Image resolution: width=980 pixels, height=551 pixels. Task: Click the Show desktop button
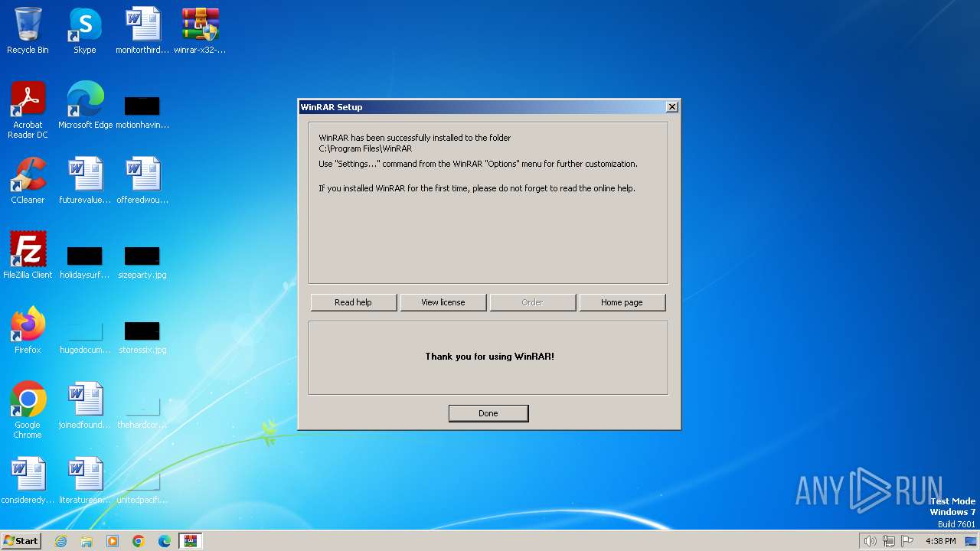[972, 541]
